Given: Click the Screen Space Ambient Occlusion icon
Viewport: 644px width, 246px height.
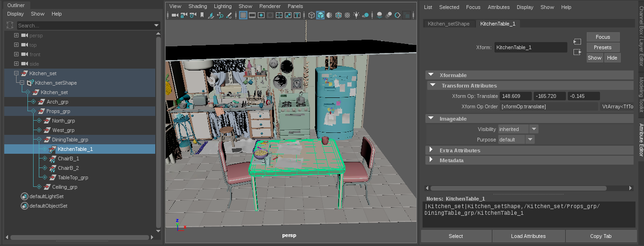Looking at the screenshot, I should pos(379,15).
